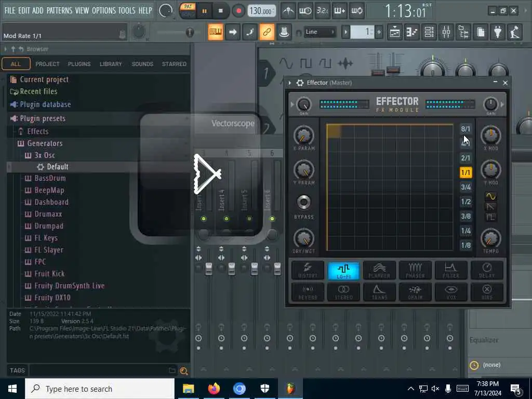This screenshot has width=532, height=399.
Task: Click the pattern number plus button
Action: (379, 32)
